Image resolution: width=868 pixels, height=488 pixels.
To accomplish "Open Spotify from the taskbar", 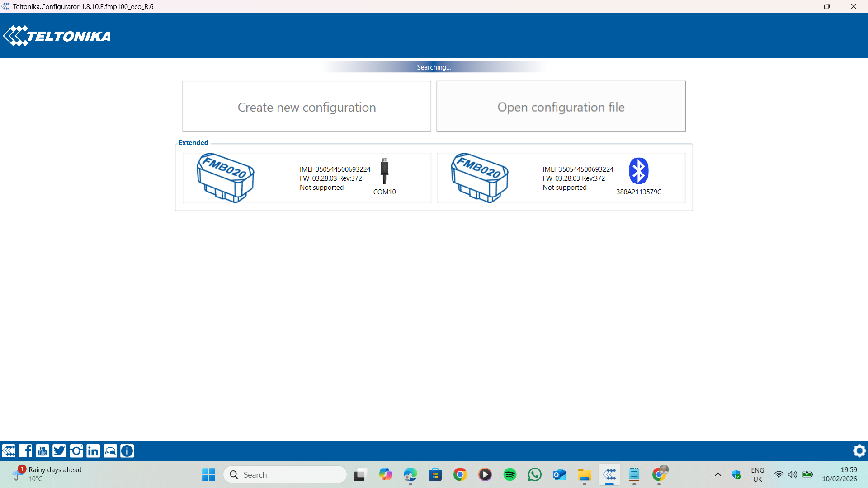I will (x=509, y=474).
